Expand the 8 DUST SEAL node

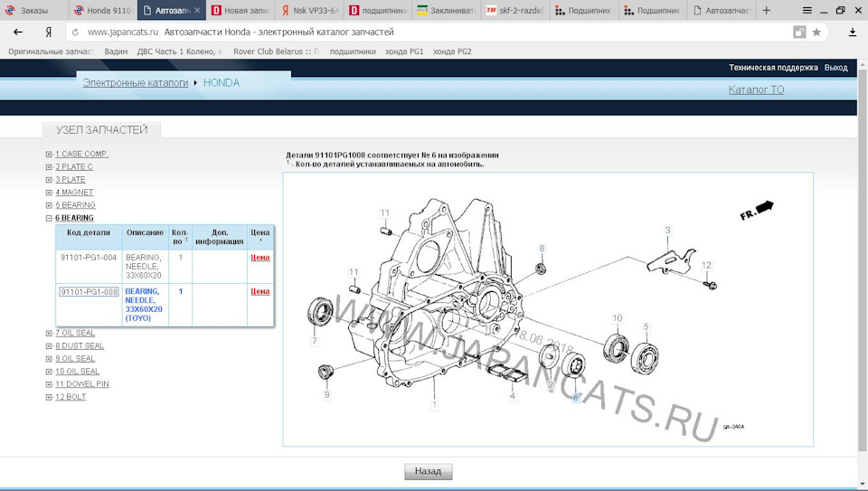coord(49,345)
